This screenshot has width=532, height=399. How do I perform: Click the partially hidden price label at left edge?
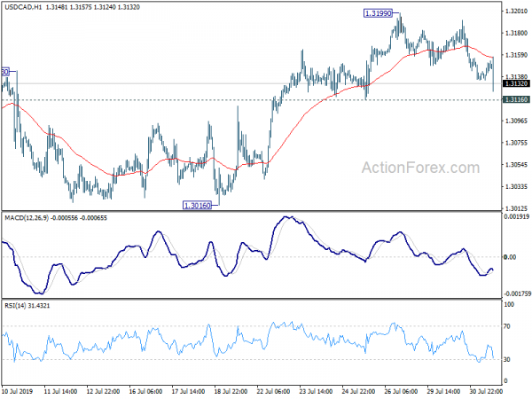coord(4,72)
